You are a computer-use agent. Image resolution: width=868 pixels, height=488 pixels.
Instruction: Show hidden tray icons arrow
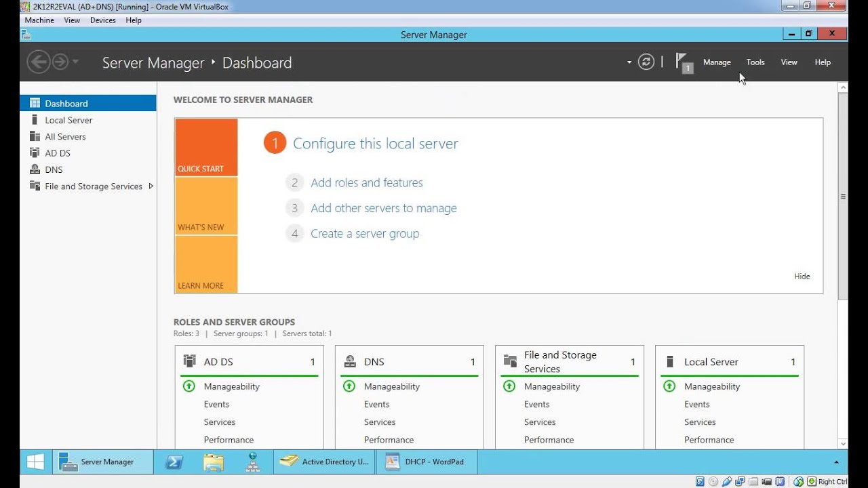(836, 462)
